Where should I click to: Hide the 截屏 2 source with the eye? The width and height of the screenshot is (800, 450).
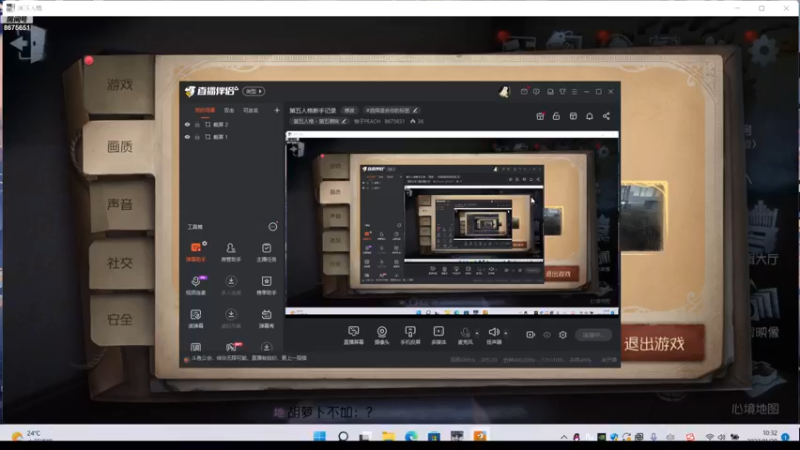(x=187, y=124)
